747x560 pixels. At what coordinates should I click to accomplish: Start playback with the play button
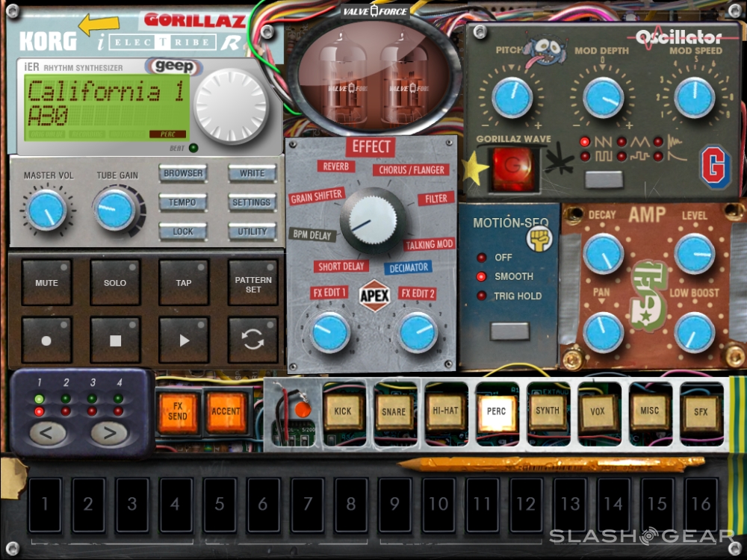pos(184,340)
